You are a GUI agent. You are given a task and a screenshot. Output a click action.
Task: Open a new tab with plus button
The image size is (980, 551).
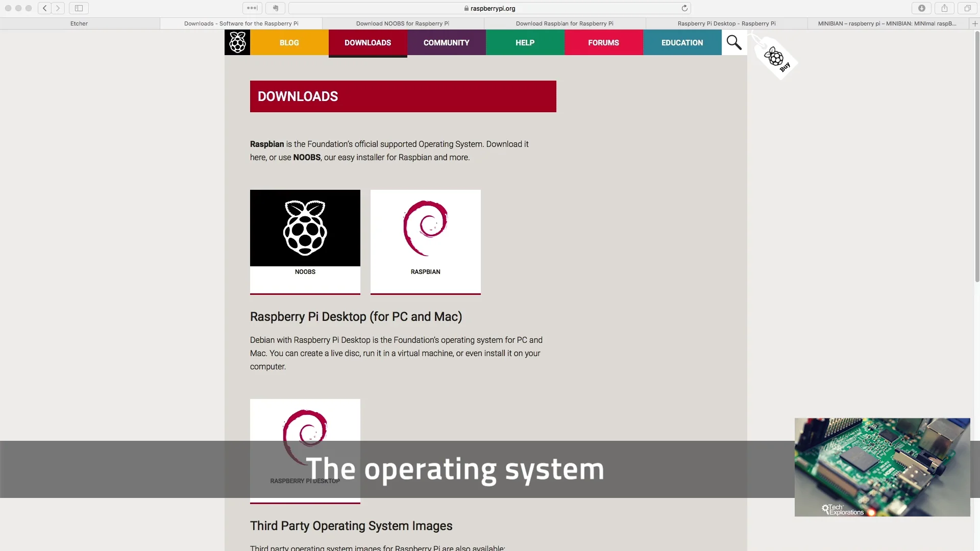975,23
